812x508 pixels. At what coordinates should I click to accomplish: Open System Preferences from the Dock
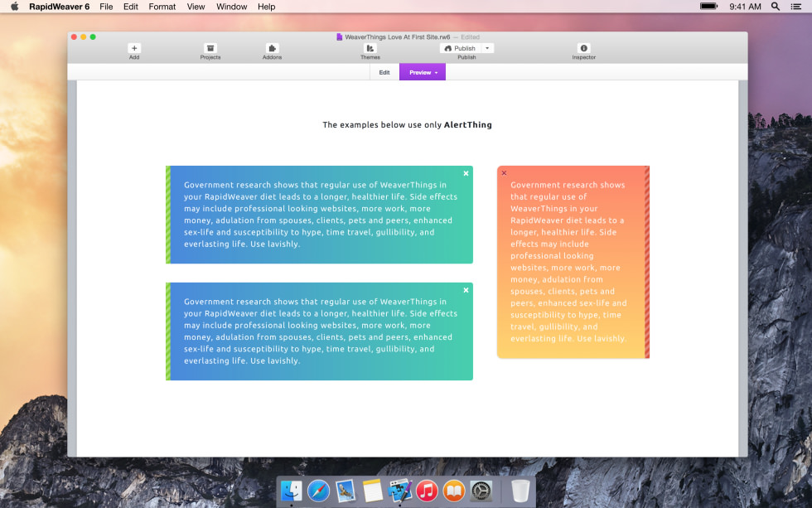point(481,491)
